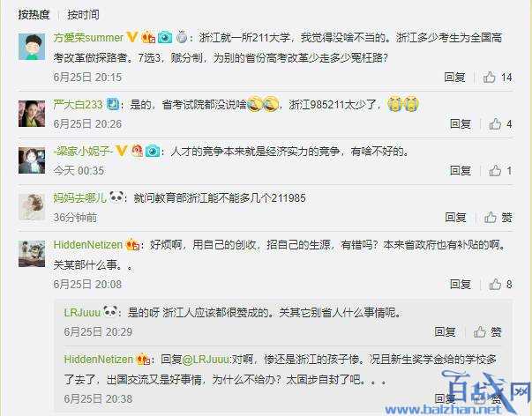Open @LRJuuu mention link in reply
The width and height of the screenshot is (532, 416).
pos(206,359)
